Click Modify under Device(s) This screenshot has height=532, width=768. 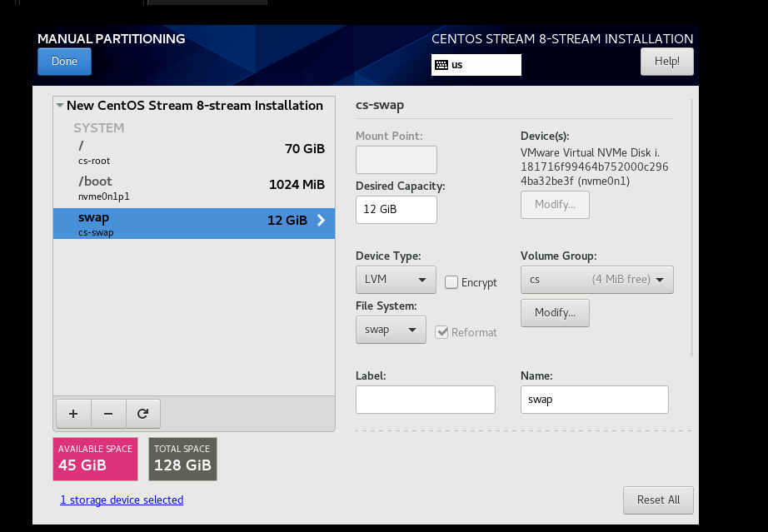tap(555, 205)
